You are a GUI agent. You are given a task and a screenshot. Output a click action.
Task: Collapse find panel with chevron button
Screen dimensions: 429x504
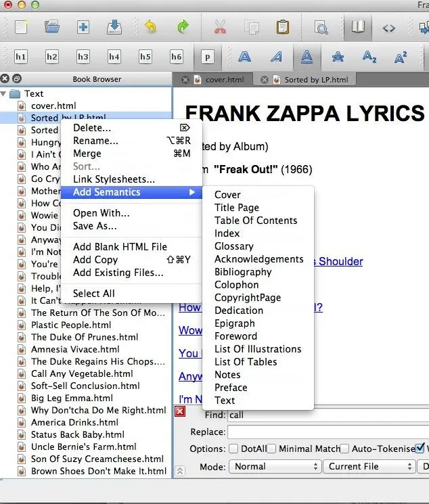click(x=180, y=472)
